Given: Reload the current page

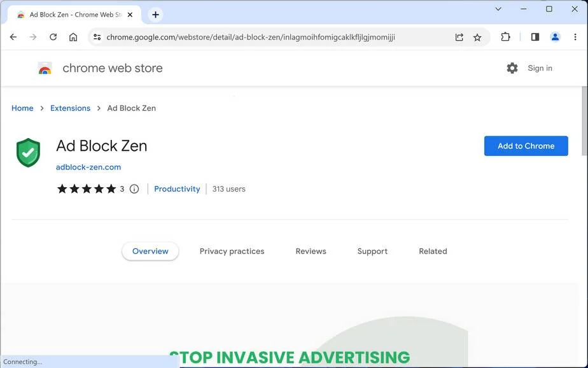Looking at the screenshot, I should [53, 37].
